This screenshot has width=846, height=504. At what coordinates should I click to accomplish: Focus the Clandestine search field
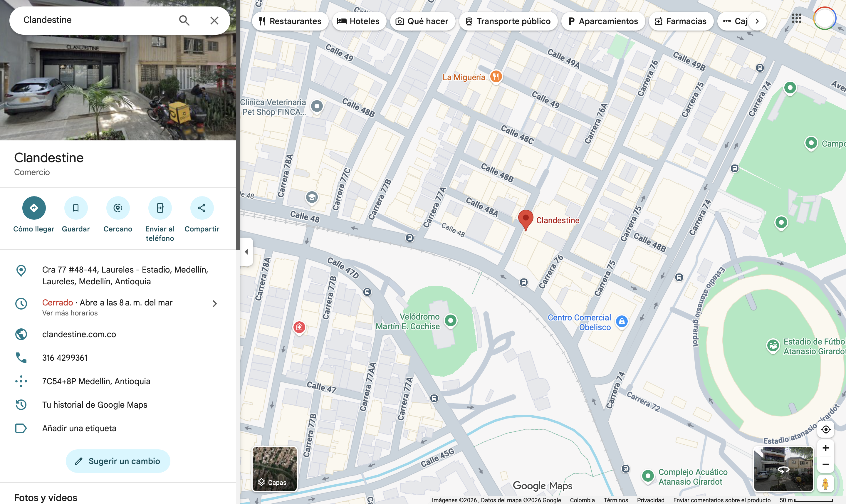[x=97, y=20]
